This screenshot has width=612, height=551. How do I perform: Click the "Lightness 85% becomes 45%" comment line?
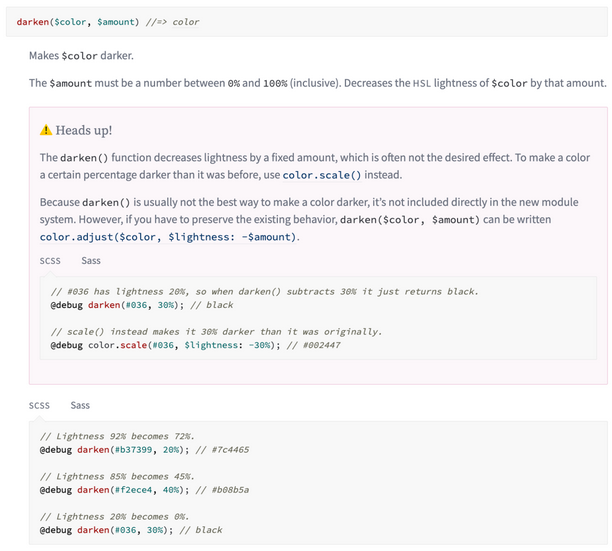(x=117, y=476)
